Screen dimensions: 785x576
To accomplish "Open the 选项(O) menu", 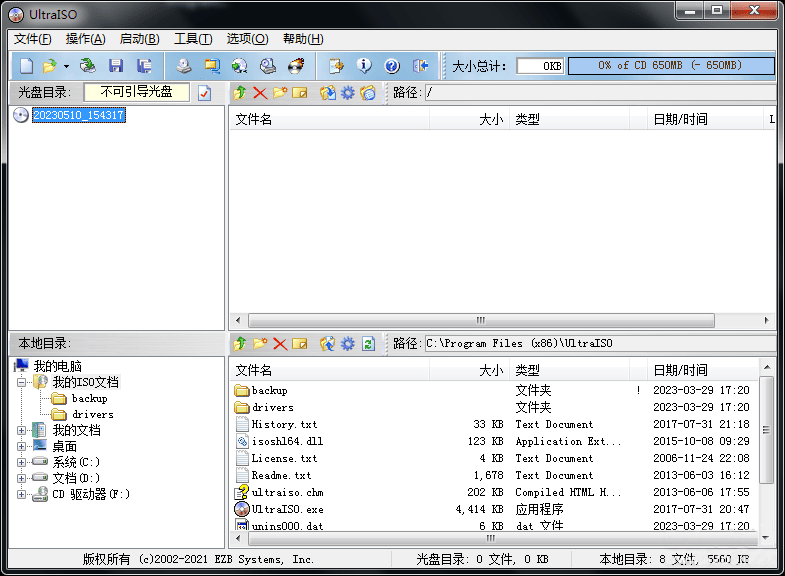I will point(247,39).
